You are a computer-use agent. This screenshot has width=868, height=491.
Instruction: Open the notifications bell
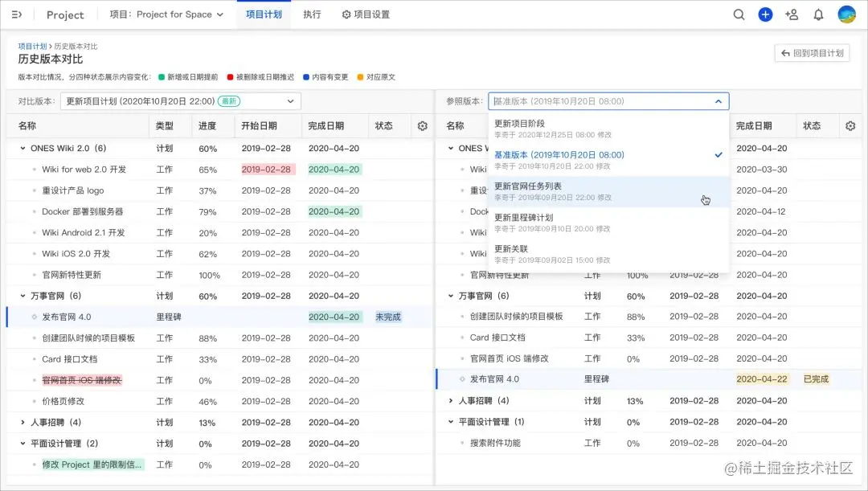818,14
